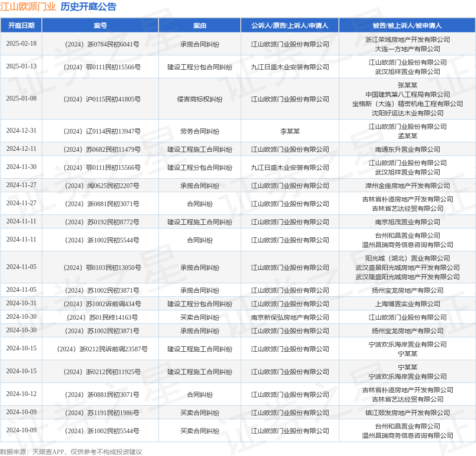Click the defendant 南通东升置业有限公司
The image size is (476, 456).
407,149
